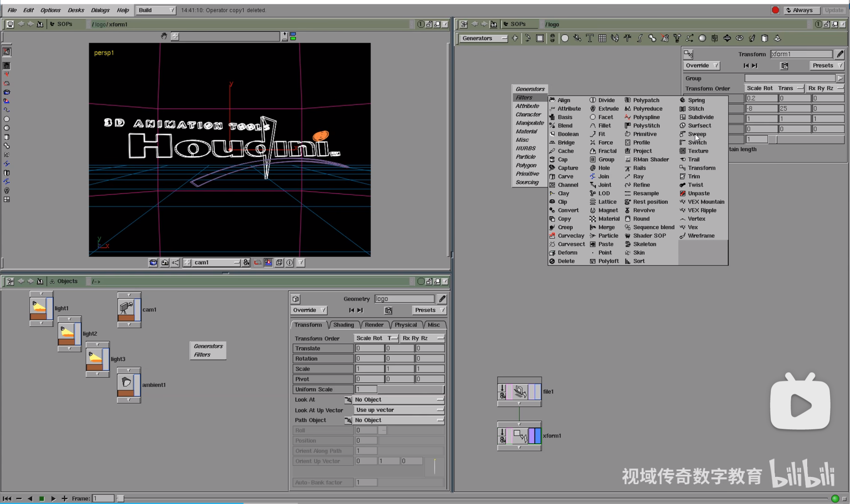Image resolution: width=850 pixels, height=504 pixels.
Task: Click the Frame number input field
Action: [x=103, y=498]
